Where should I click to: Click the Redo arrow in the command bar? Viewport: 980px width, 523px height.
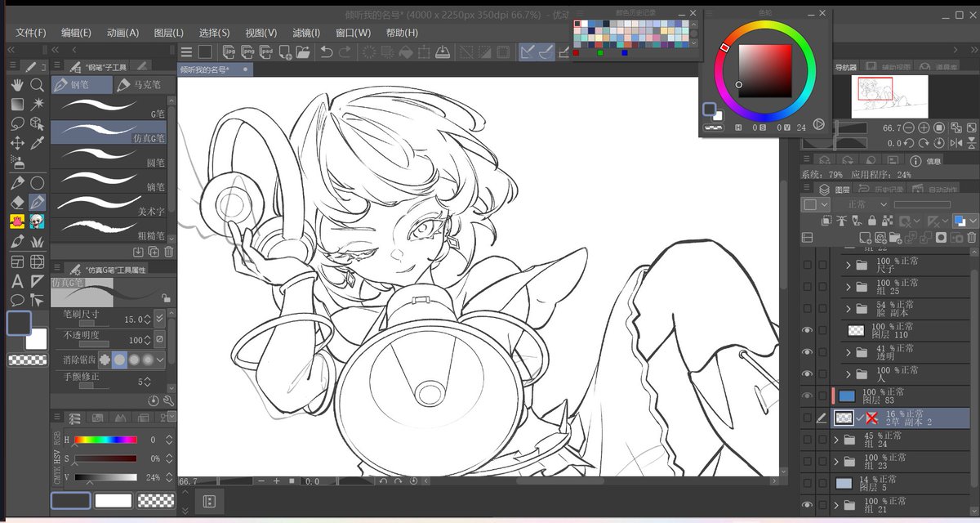[x=345, y=52]
